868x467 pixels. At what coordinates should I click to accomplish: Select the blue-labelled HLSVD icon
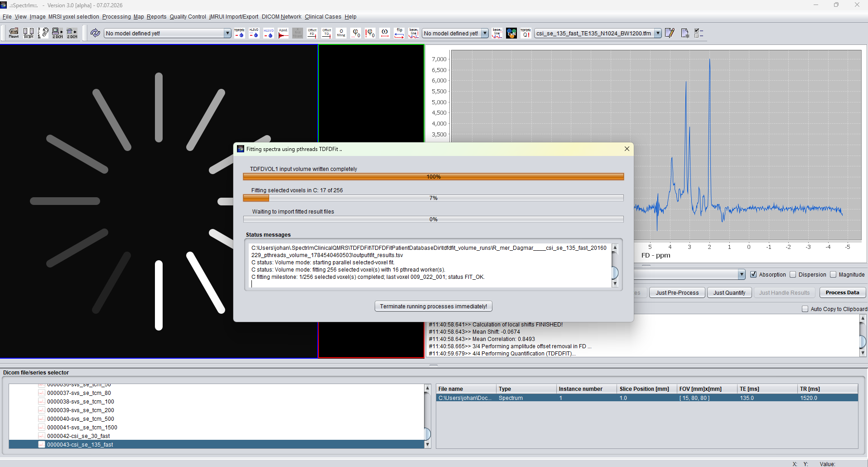(269, 33)
